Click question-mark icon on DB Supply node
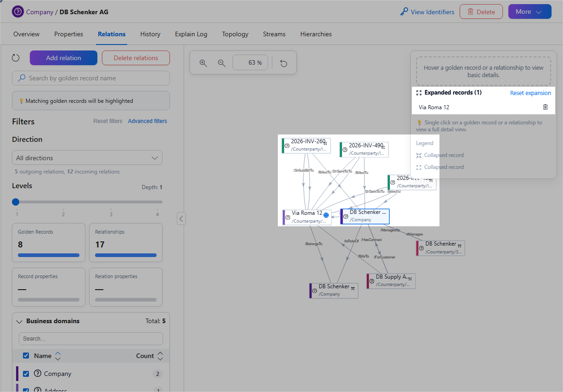This screenshot has width=563, height=392. [x=372, y=281]
